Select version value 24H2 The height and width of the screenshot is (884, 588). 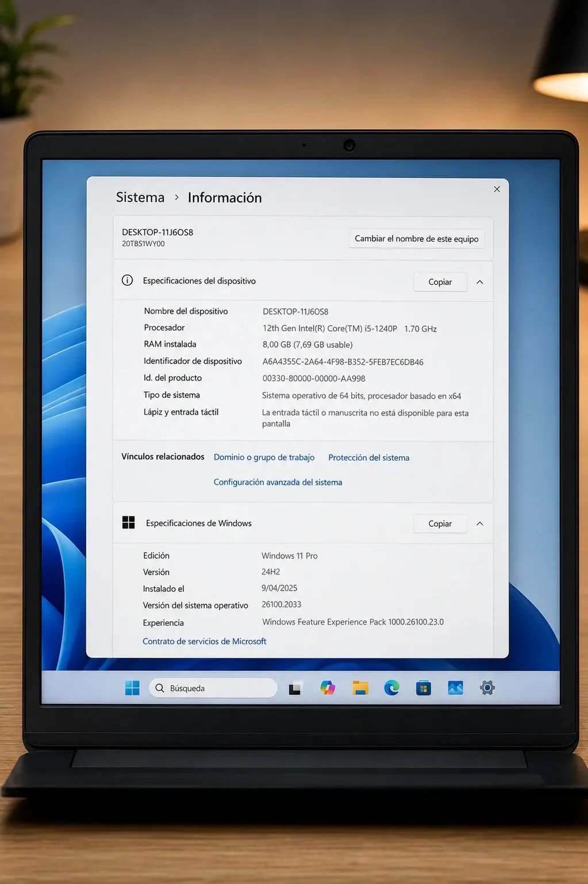pyautogui.click(x=271, y=572)
